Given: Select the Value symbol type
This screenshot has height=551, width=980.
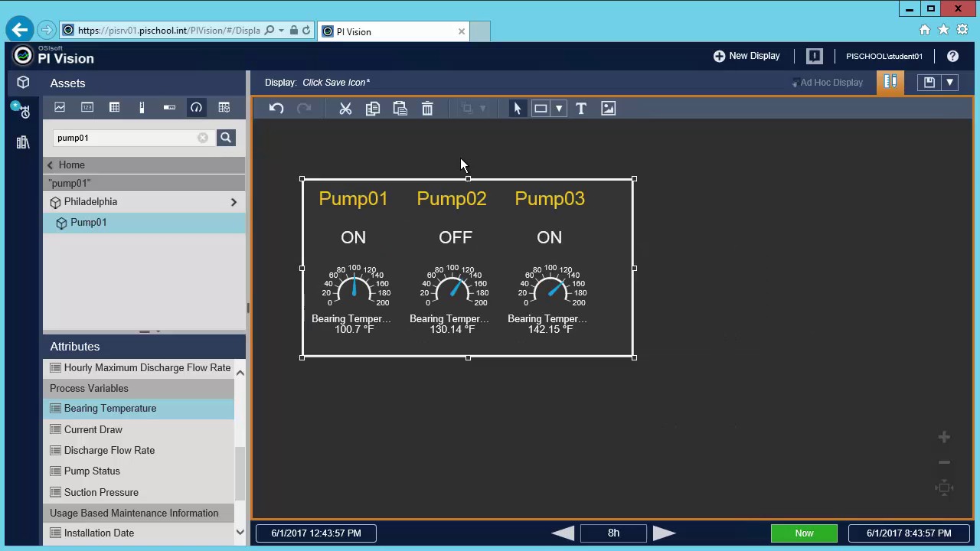Looking at the screenshot, I should (x=87, y=108).
